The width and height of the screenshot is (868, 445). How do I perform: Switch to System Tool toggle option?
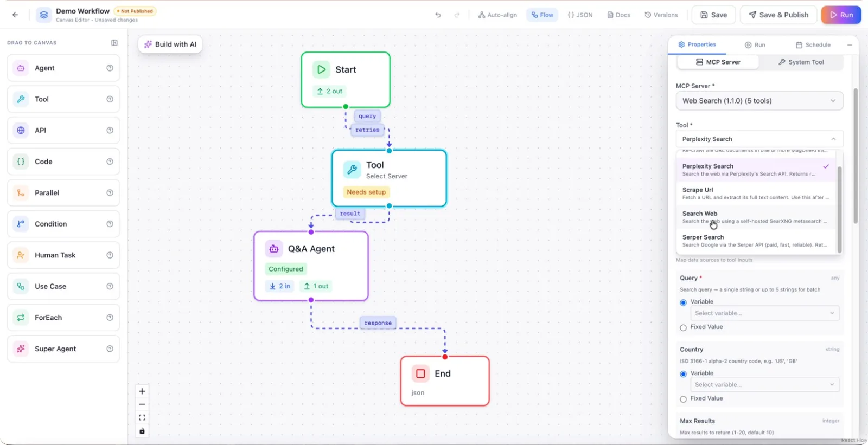point(801,62)
